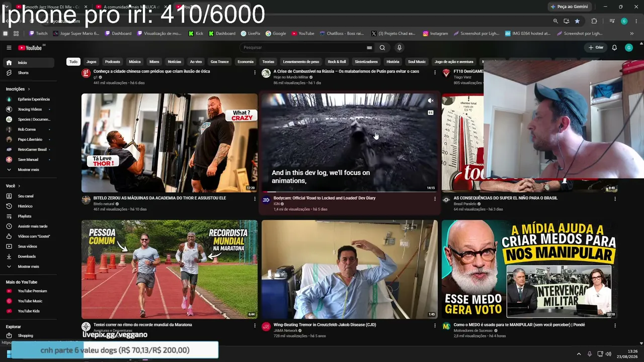Select the Levantamento de peso chip

[301, 62]
